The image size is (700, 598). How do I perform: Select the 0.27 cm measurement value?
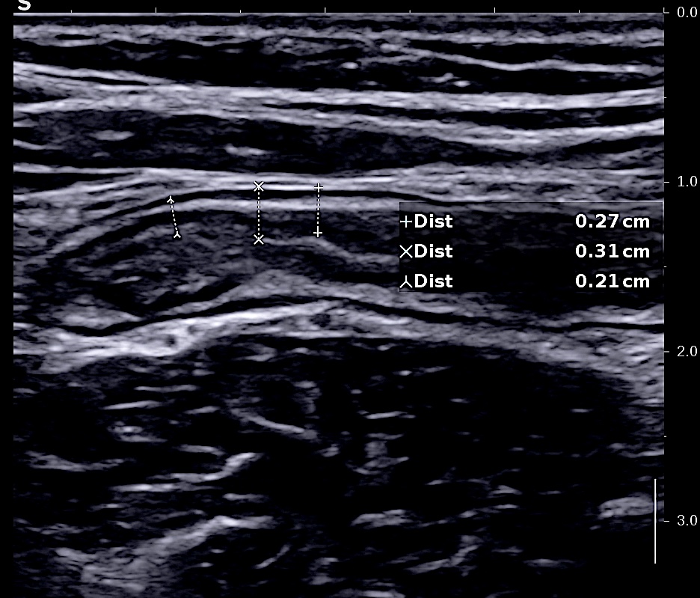pos(612,222)
